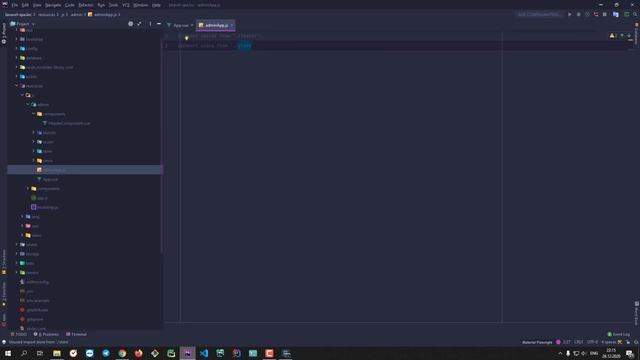The width and height of the screenshot is (640, 360).
Task: Click Material Palenight theme status widget
Action: (537, 342)
